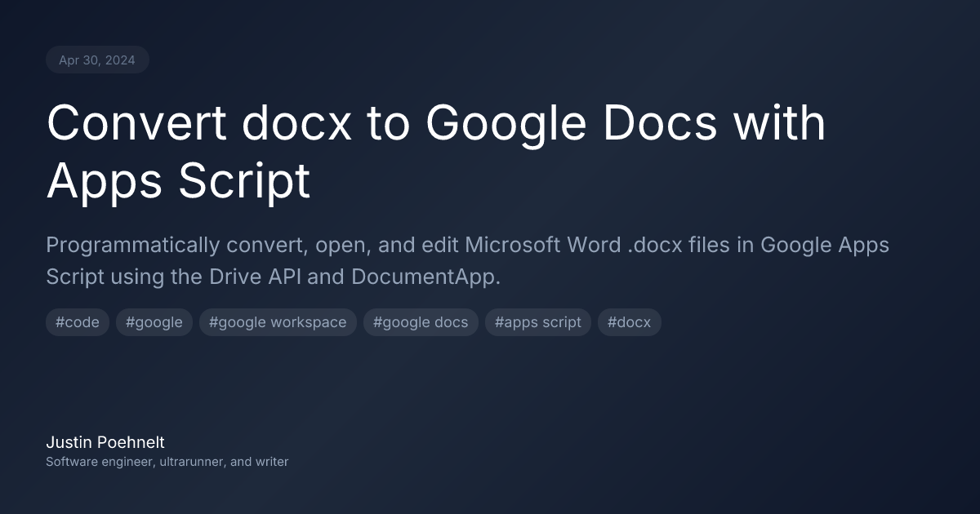This screenshot has height=514, width=980.
Task: Select the #google tag
Action: [x=154, y=322]
